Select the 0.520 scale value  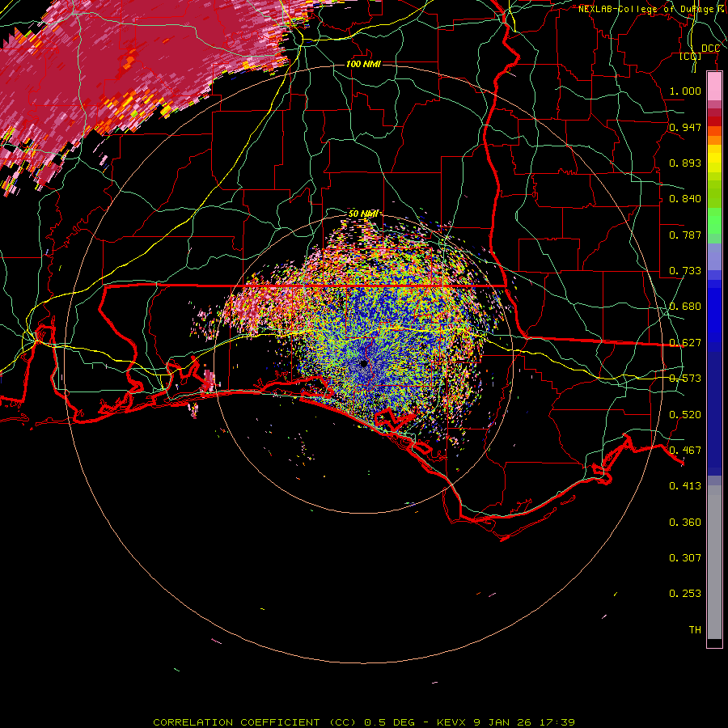click(x=685, y=415)
